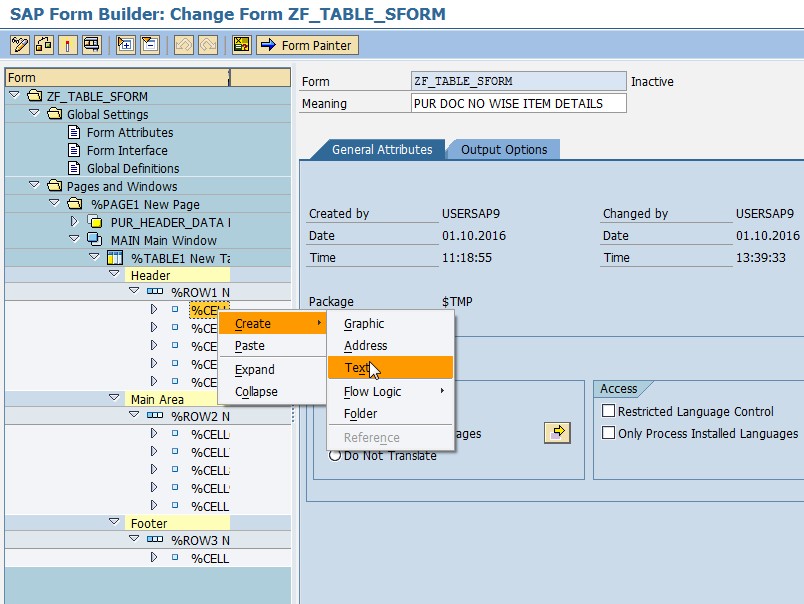Click the Form Interface document icon
Viewport: 804px width, 604px height.
(74, 150)
